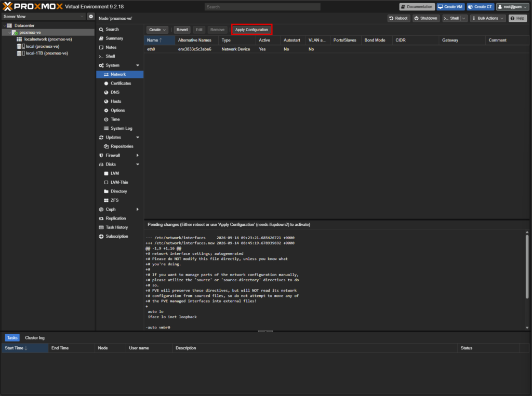Sort tasks by Start Time column
The width and height of the screenshot is (532, 396).
coord(25,348)
